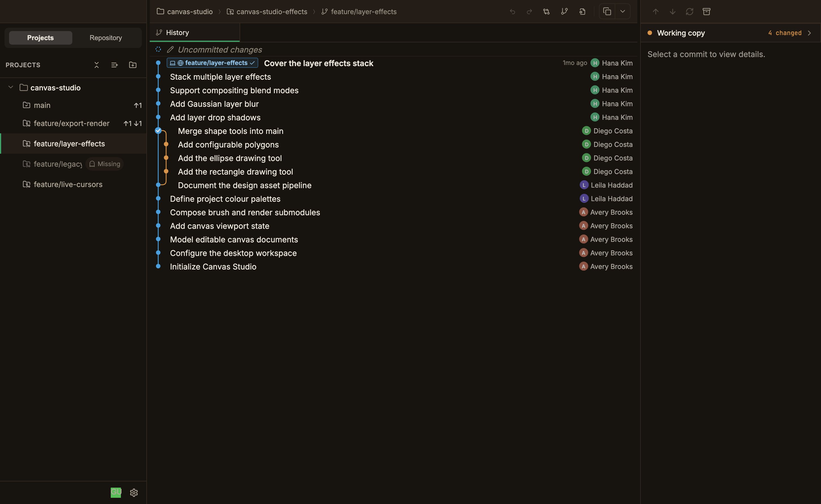Click the file settings icon in the toolbar
821x504 pixels.
click(x=582, y=12)
